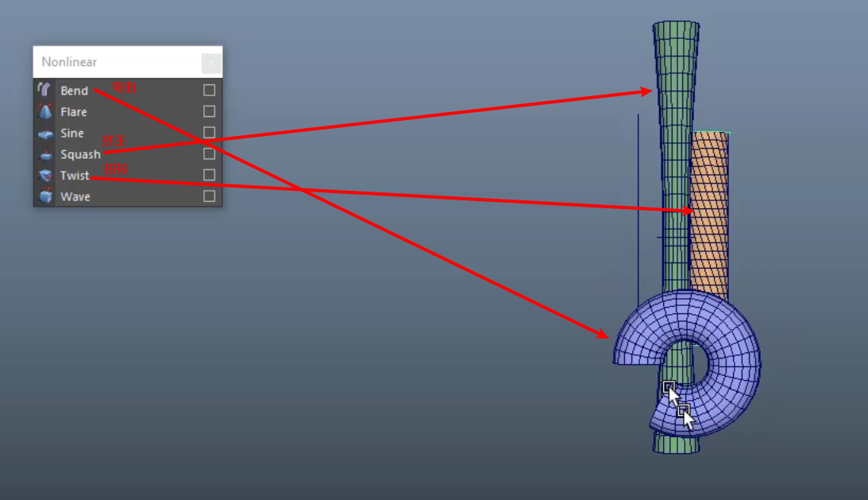Open Flare options box

click(x=209, y=111)
